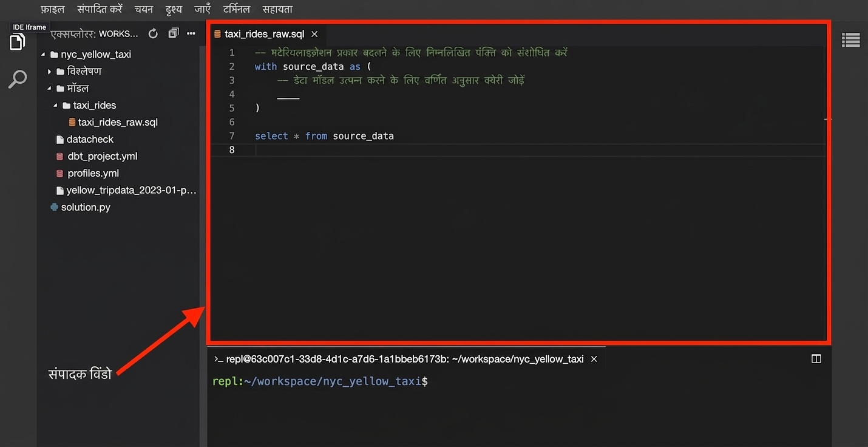Select the मॉडल folder label

coord(78,88)
